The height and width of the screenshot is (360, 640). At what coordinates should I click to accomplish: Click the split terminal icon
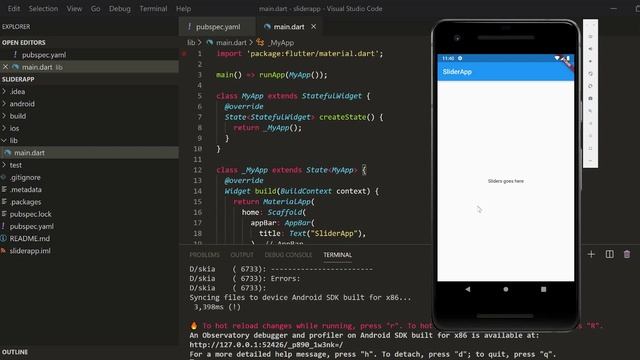pyautogui.click(x=609, y=254)
